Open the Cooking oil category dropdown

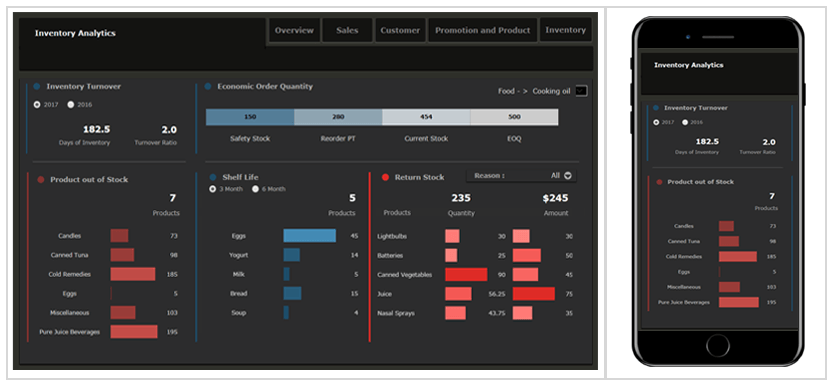[x=581, y=91]
